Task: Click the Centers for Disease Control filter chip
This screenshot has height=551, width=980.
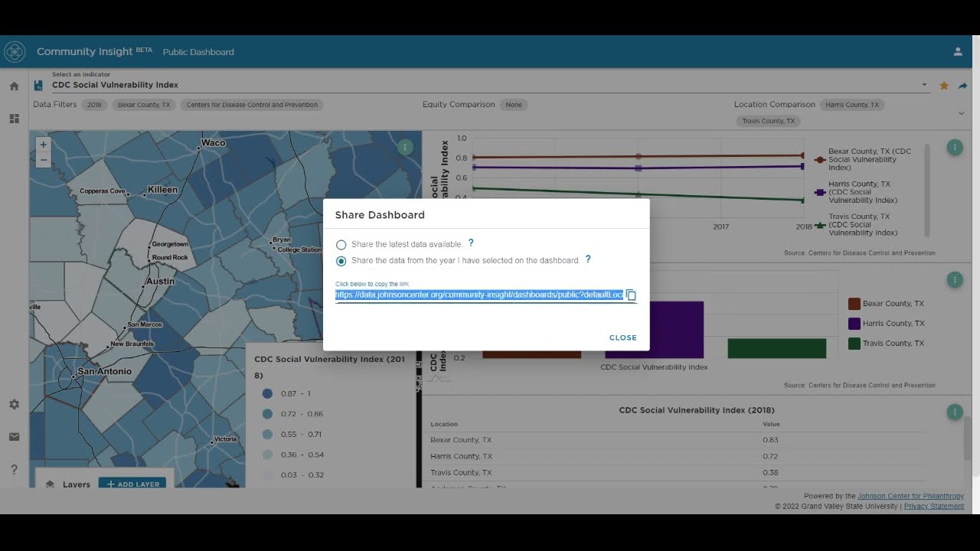Action: click(252, 105)
